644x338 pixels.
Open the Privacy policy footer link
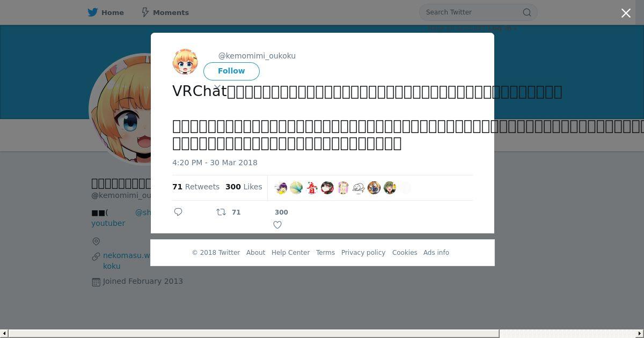coord(363,253)
